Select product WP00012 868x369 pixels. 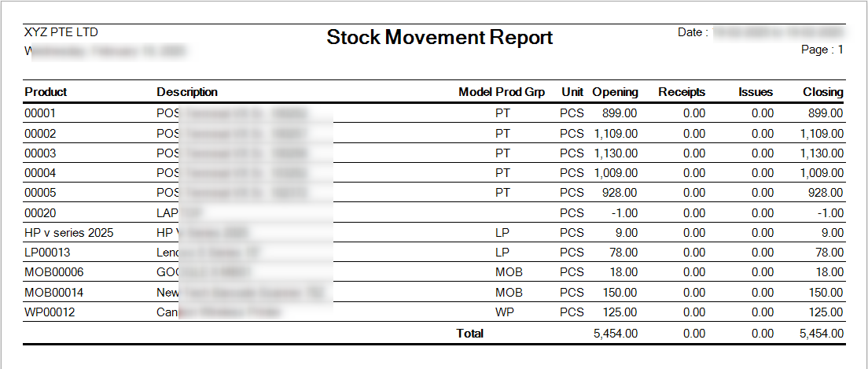(50, 312)
